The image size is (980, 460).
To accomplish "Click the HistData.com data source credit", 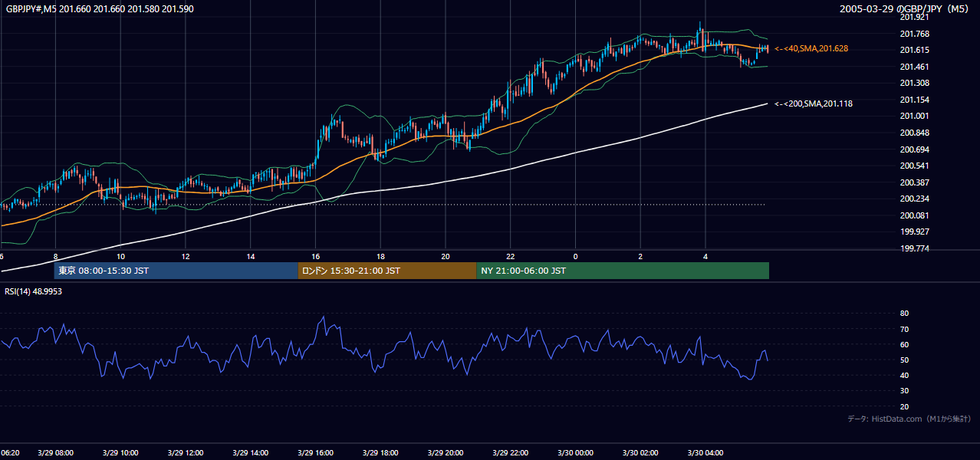I will click(x=909, y=419).
